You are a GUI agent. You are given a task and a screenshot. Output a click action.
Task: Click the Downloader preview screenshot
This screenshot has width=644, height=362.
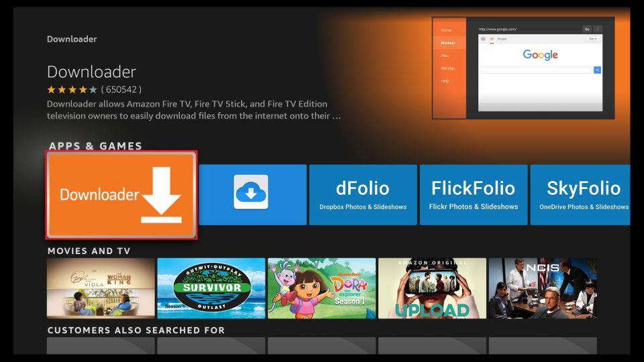523,68
